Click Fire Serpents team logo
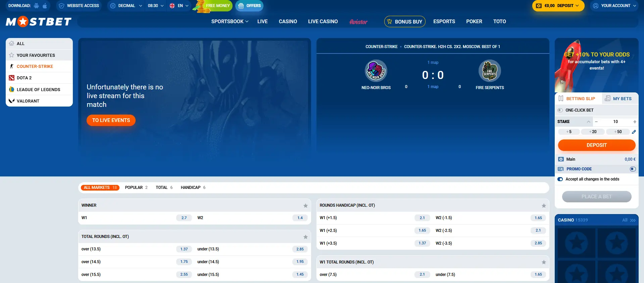Viewport: 644px width, 283px height. coord(490,71)
